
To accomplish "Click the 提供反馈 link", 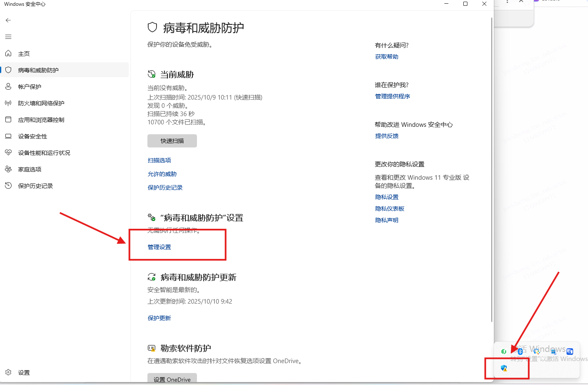I will coord(387,136).
